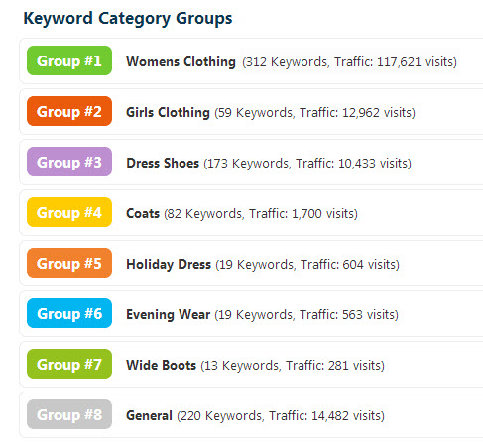Screen dimensions: 483x448
Task: Open the General keyword group
Action: [x=149, y=416]
